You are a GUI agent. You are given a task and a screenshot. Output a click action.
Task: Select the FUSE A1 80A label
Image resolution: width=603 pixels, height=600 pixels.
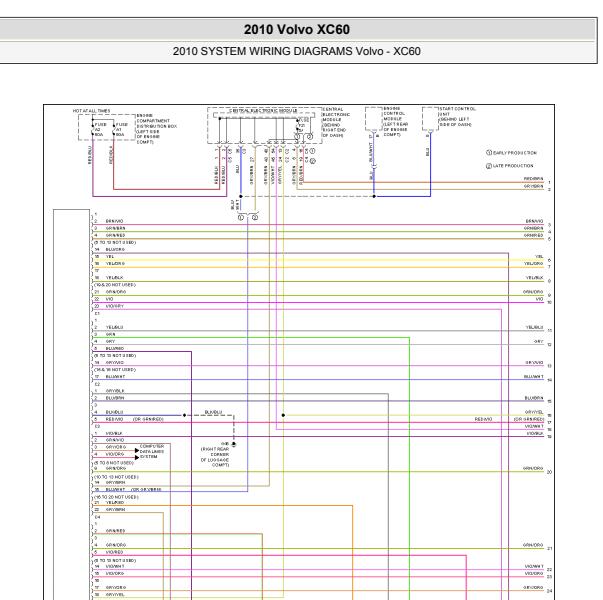click(122, 130)
